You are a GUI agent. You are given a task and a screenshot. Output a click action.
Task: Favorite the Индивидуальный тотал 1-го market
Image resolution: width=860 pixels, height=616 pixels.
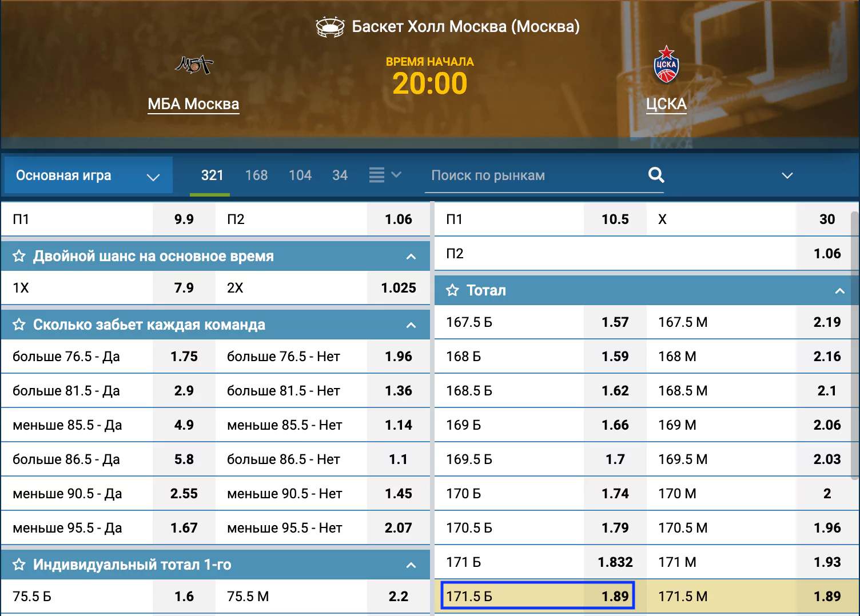click(19, 565)
